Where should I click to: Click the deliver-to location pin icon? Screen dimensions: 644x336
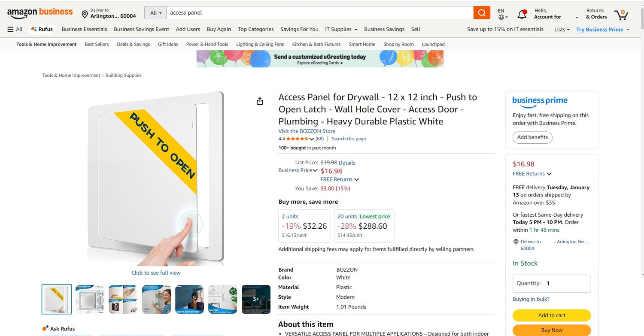[x=85, y=14]
